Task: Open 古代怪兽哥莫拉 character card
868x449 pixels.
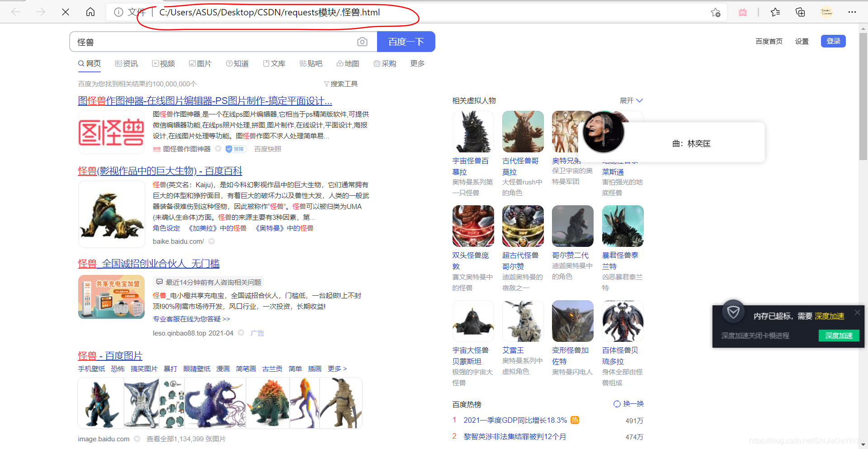Action: [x=523, y=154]
